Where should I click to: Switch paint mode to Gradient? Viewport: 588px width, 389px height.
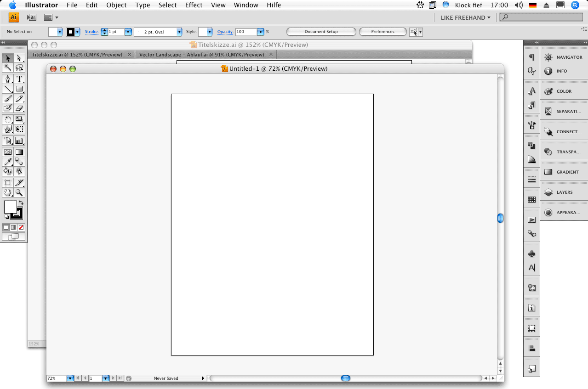click(13, 227)
